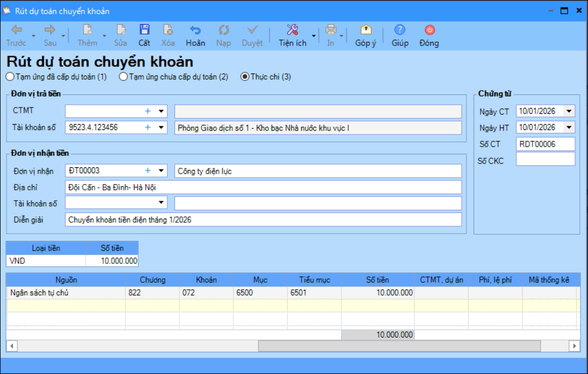Expand the Ngày CT date dropdown
The height and width of the screenshot is (374, 588).
[x=569, y=111]
